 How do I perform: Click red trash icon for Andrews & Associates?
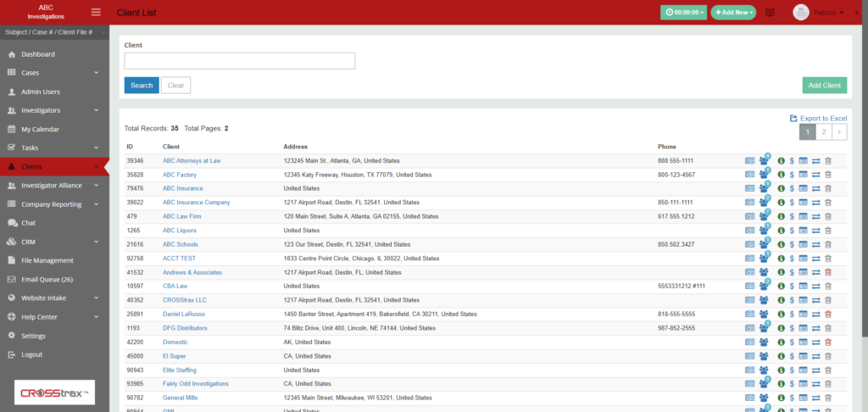[828, 272]
